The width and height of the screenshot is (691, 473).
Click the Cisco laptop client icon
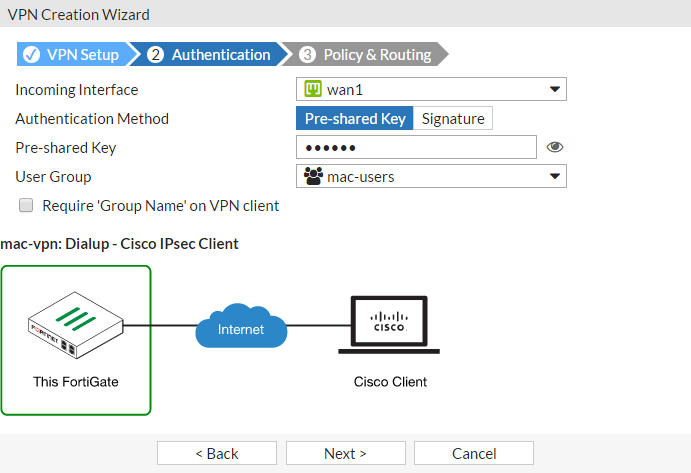[389, 325]
